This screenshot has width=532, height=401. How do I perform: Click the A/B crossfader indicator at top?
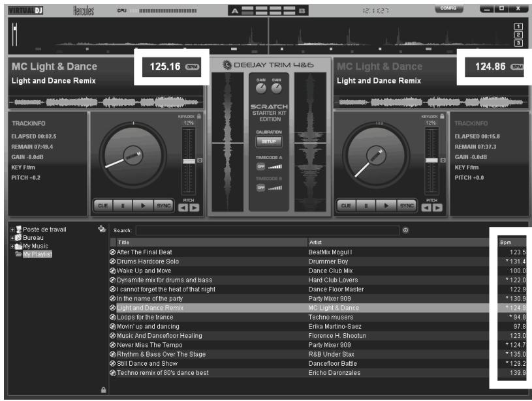point(268,11)
